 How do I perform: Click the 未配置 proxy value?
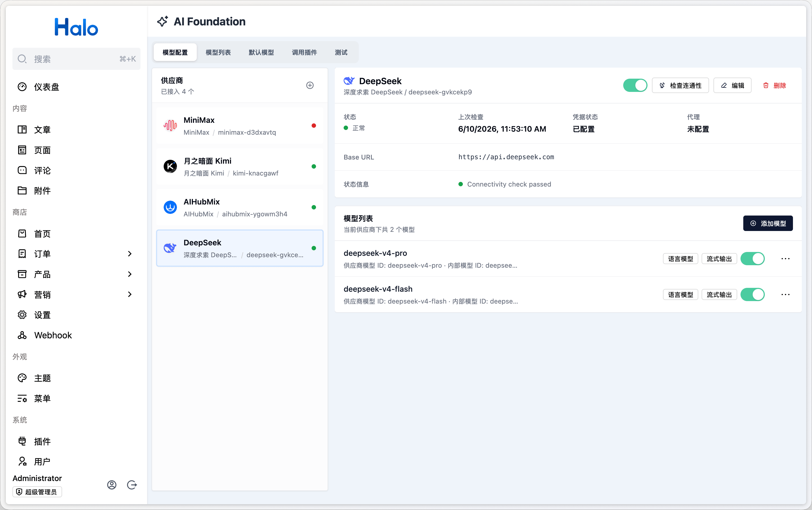[x=698, y=129]
